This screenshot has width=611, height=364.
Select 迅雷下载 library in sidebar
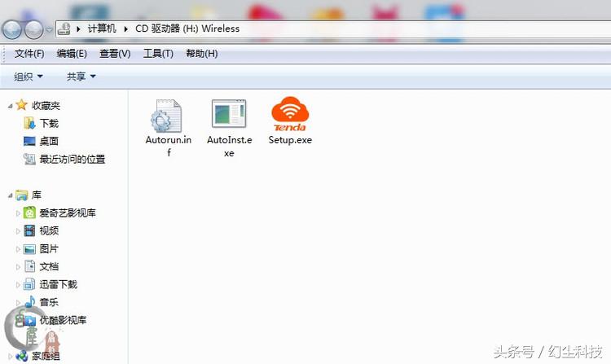[57, 284]
